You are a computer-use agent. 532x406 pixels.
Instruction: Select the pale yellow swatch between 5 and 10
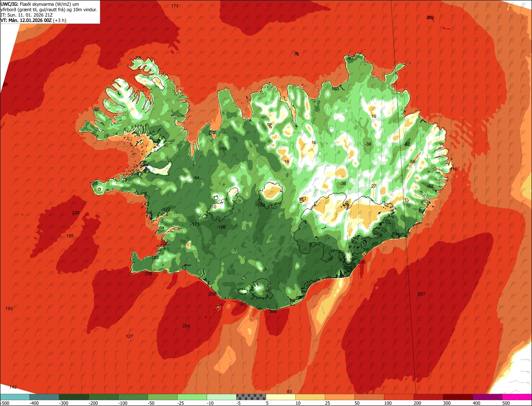tap(281, 397)
